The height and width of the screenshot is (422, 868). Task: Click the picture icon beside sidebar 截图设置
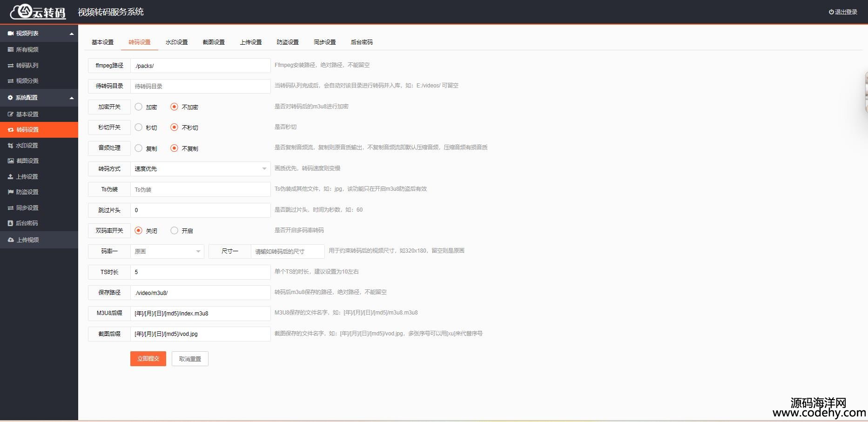point(10,161)
